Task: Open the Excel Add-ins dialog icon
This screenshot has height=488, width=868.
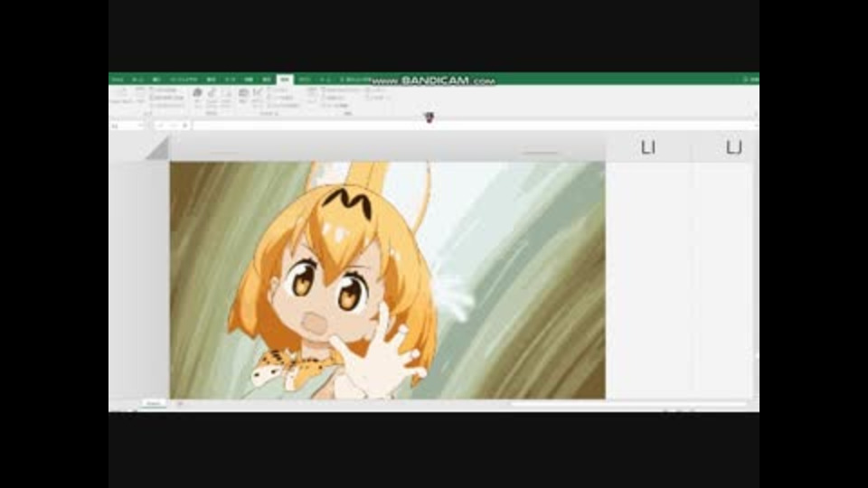Action: pyautogui.click(x=212, y=97)
